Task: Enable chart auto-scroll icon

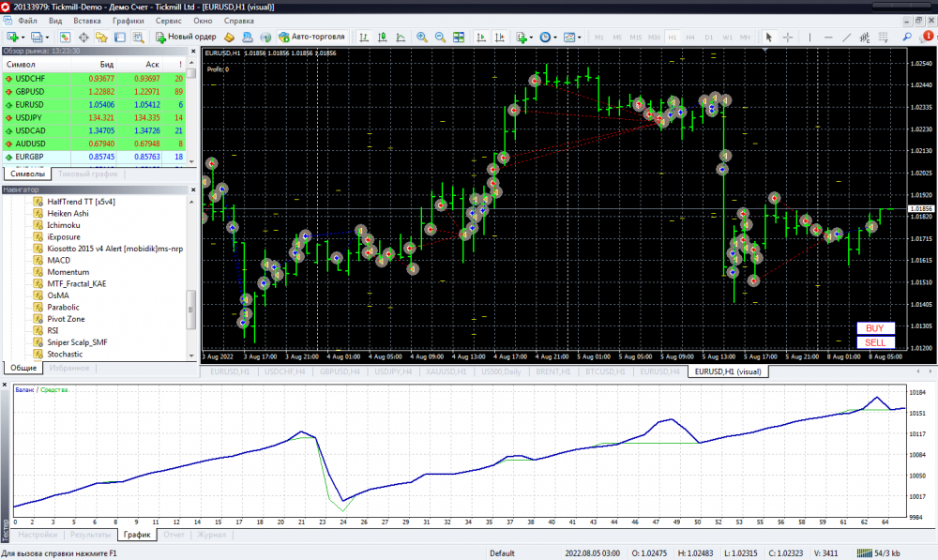Action: coord(480,38)
